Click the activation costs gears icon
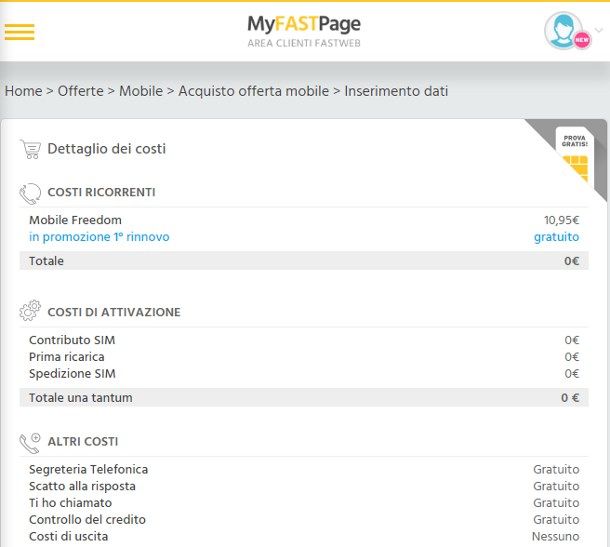 30,312
